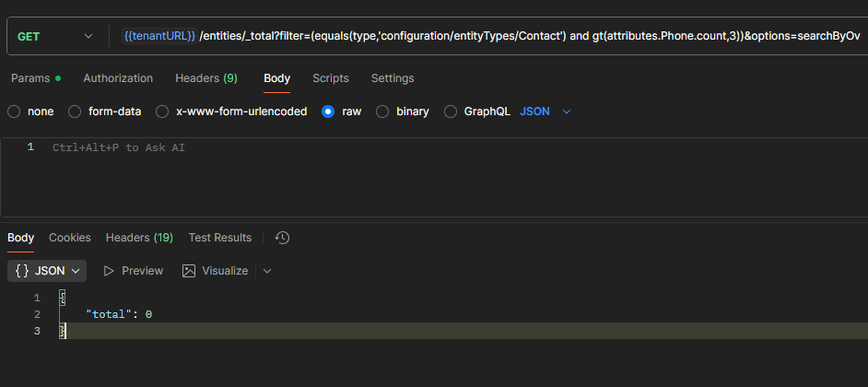The height and width of the screenshot is (387, 868).
Task: Click the Visualize chart icon
Action: pos(189,271)
